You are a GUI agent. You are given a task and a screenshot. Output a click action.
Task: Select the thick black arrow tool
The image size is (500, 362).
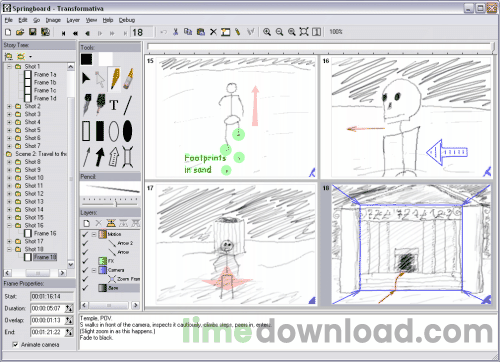pyautogui.click(x=100, y=157)
